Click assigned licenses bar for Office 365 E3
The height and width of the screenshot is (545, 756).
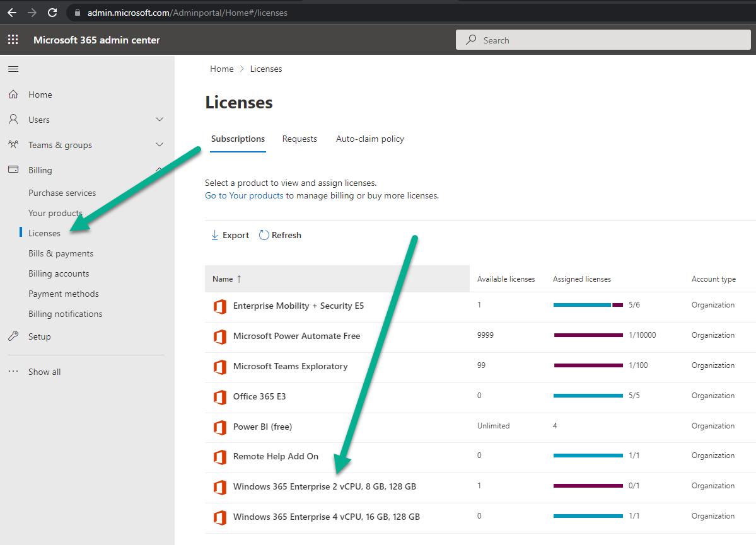coord(588,396)
